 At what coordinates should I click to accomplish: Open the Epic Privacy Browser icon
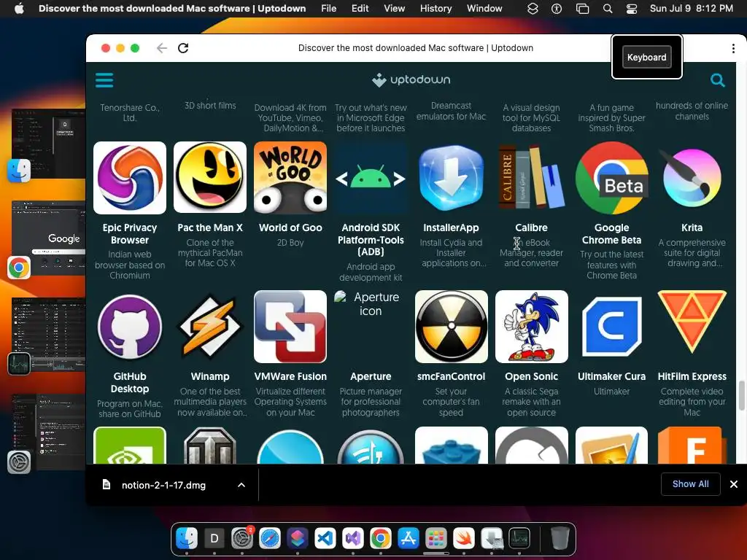click(130, 178)
